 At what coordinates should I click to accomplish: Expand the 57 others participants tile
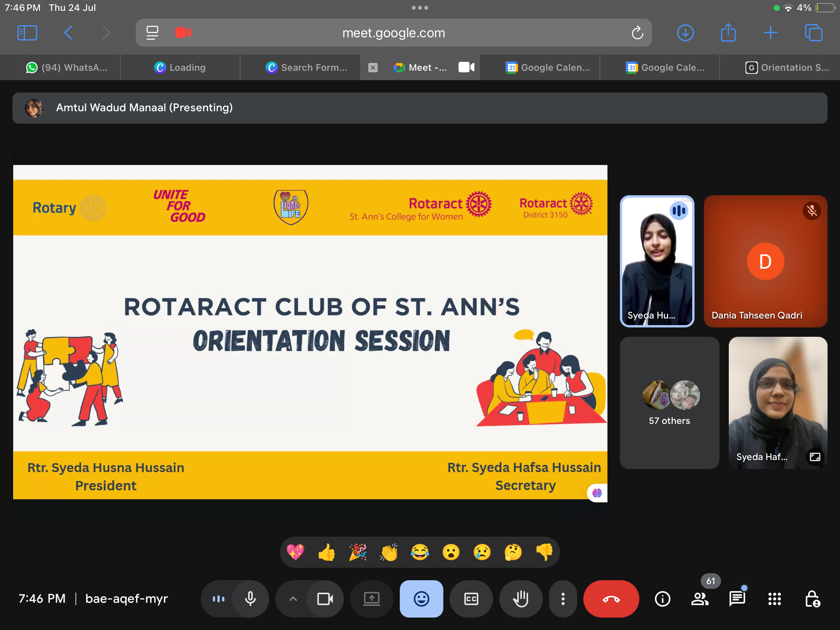(669, 403)
